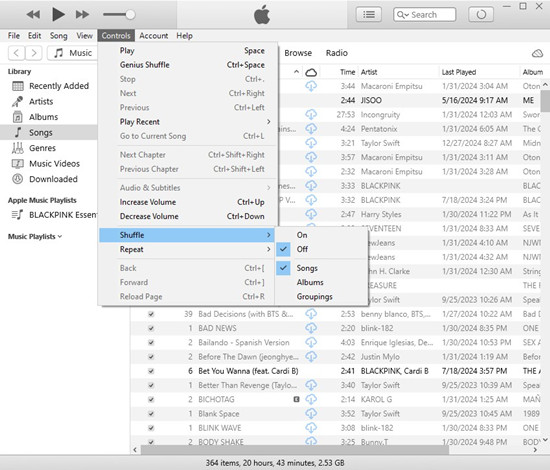Uncheck the Bet You Wanna checkbox
The image size is (550, 470).
coord(151,371)
